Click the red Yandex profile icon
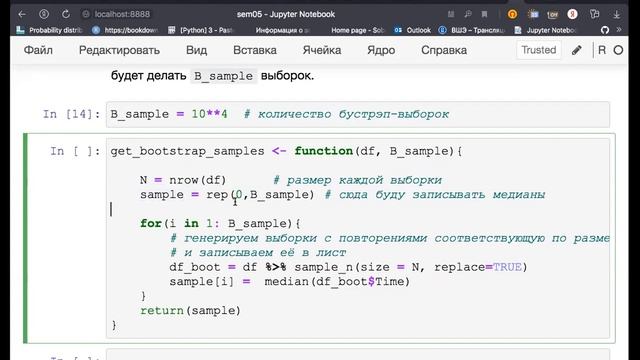Image resolution: width=640 pixels, height=360 pixels. click(573, 14)
